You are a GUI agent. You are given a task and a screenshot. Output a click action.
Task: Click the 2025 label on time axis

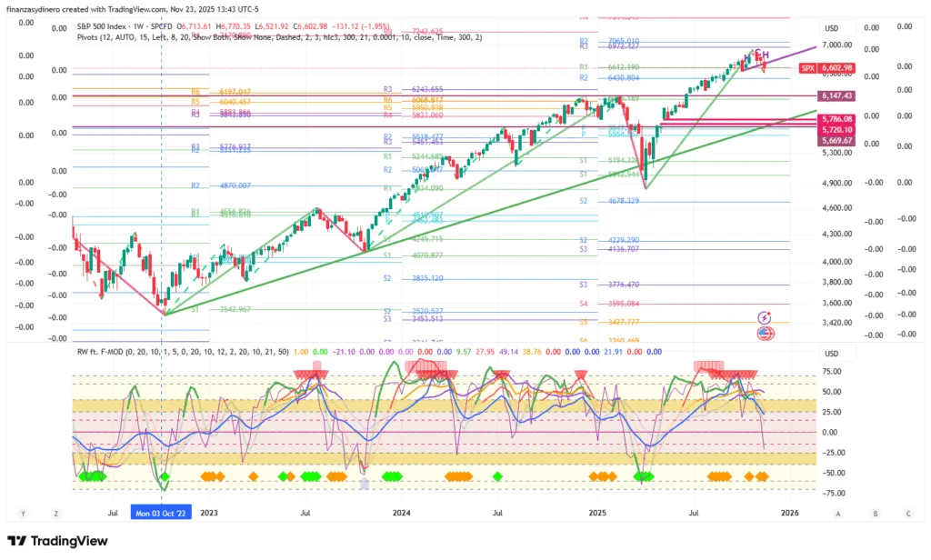(x=596, y=514)
